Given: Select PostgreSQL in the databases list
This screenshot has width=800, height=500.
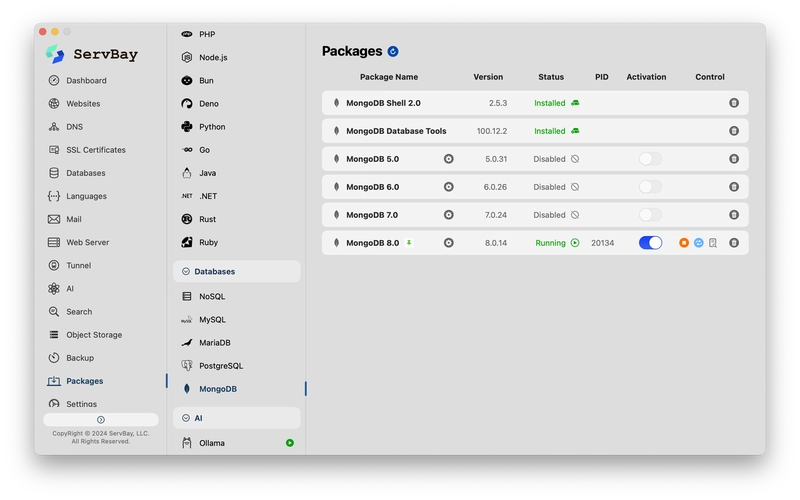Looking at the screenshot, I should [220, 366].
